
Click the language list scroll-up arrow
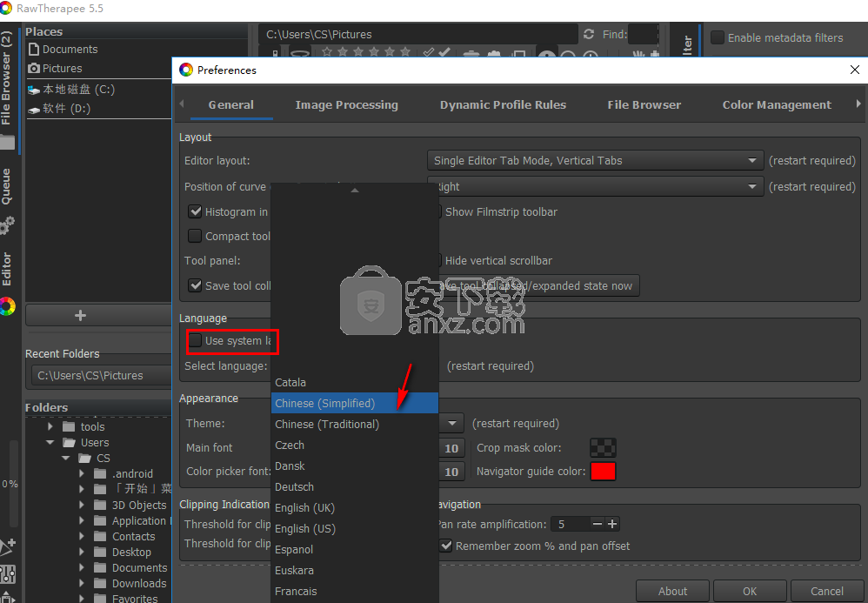355,191
